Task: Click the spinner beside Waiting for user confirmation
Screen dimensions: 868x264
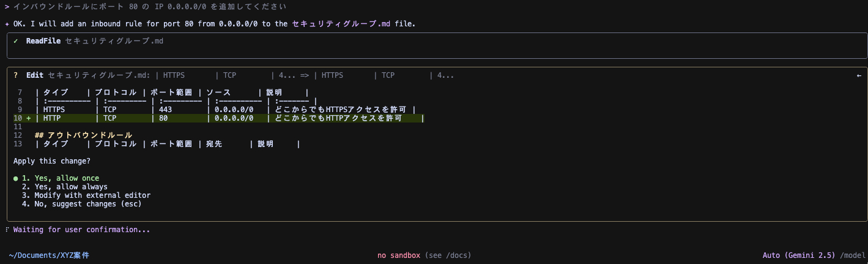Action: click(7, 230)
